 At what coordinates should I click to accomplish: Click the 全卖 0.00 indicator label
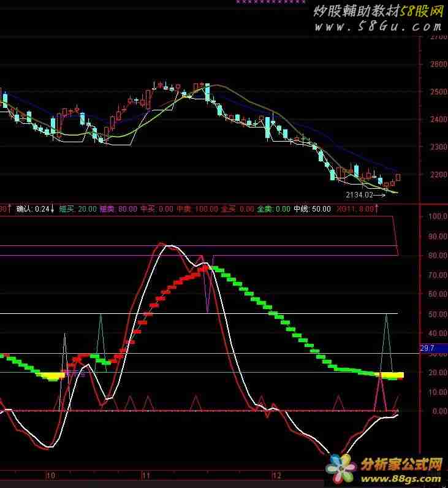point(273,209)
